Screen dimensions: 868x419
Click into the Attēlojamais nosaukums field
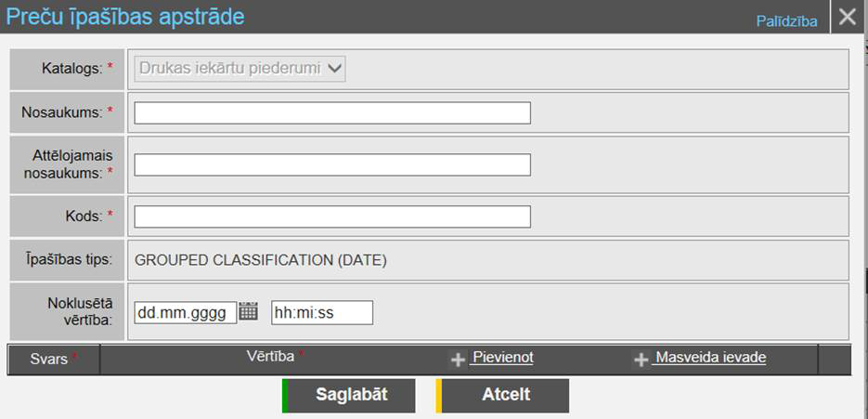pos(332,165)
